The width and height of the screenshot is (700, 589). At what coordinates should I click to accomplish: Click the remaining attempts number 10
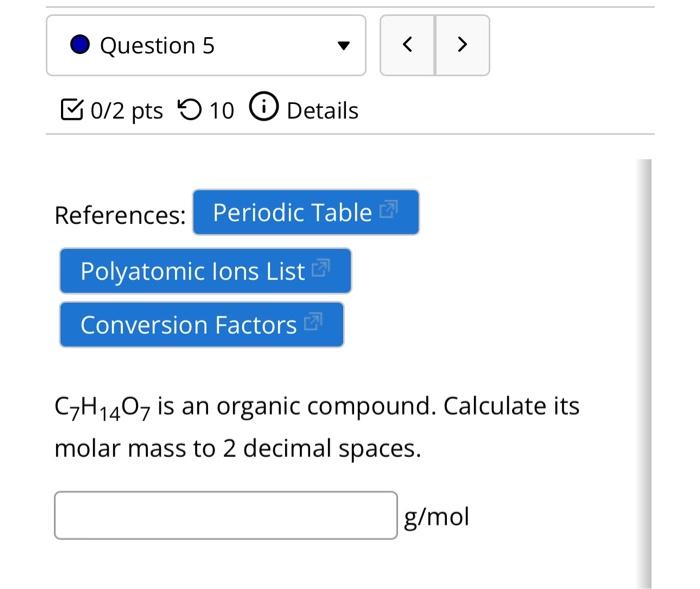pyautogui.click(x=221, y=110)
